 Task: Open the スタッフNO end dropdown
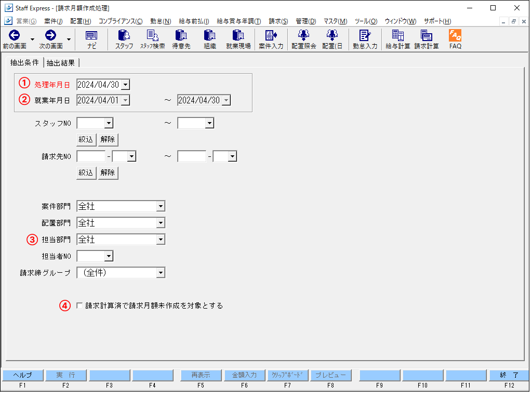[x=209, y=123]
